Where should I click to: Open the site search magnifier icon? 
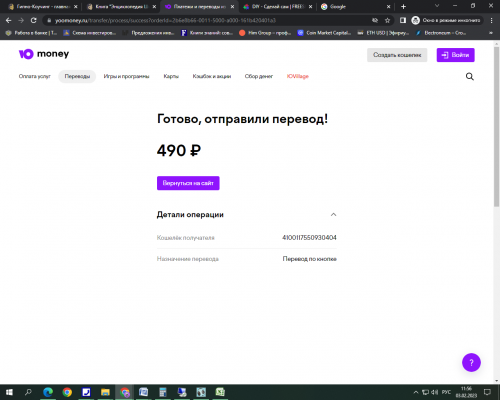[x=470, y=77]
